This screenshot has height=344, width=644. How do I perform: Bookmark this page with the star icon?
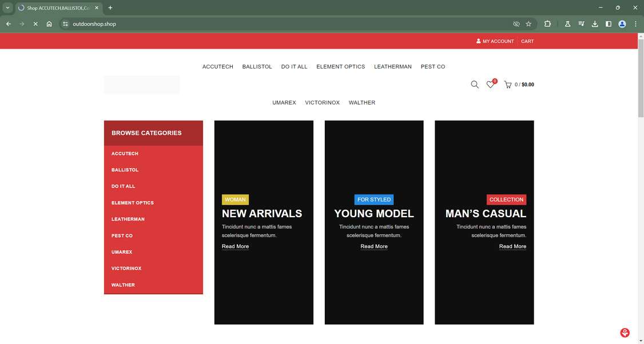click(528, 24)
